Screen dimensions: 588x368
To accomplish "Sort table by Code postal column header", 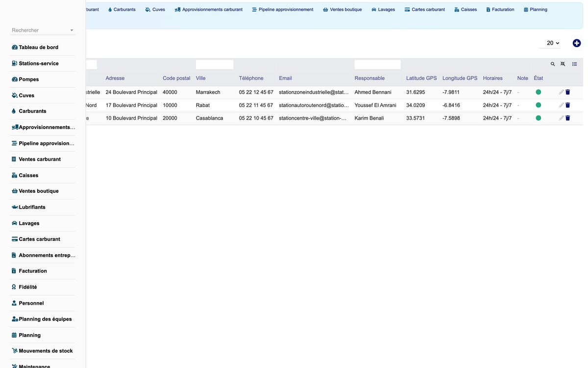I will pos(176,78).
